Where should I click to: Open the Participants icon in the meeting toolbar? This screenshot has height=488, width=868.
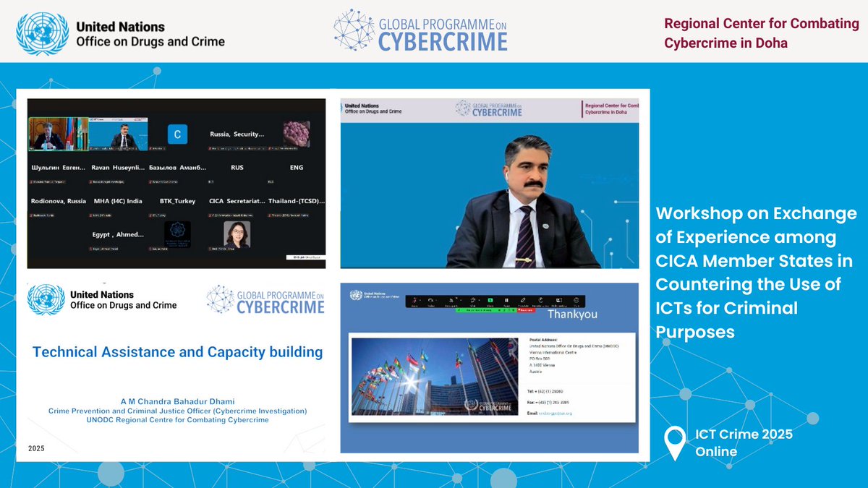(x=451, y=300)
